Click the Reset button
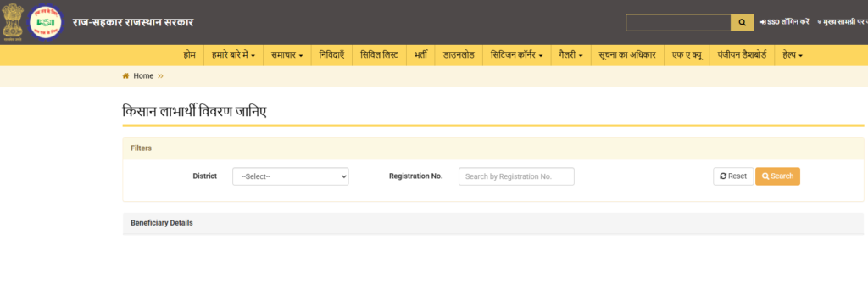The image size is (868, 307). (733, 176)
